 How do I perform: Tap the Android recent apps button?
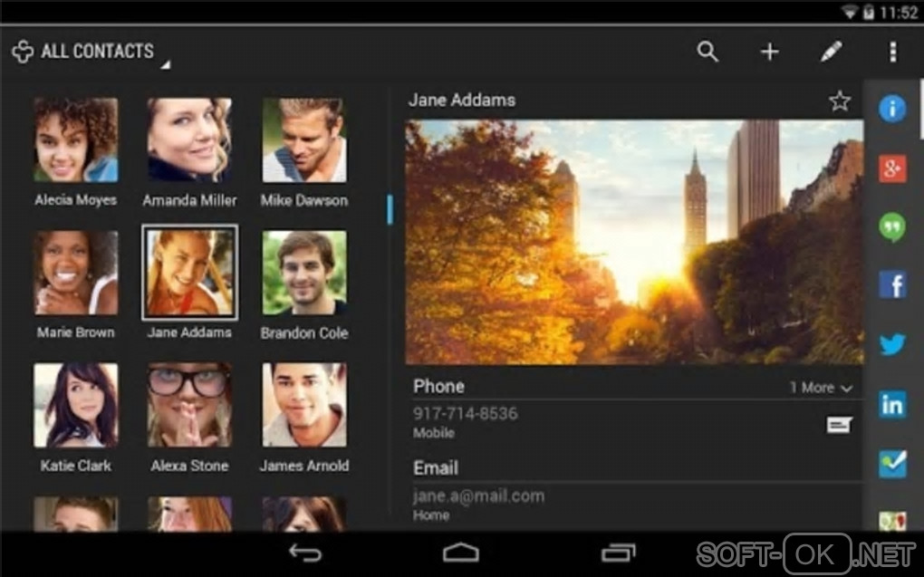click(x=618, y=553)
